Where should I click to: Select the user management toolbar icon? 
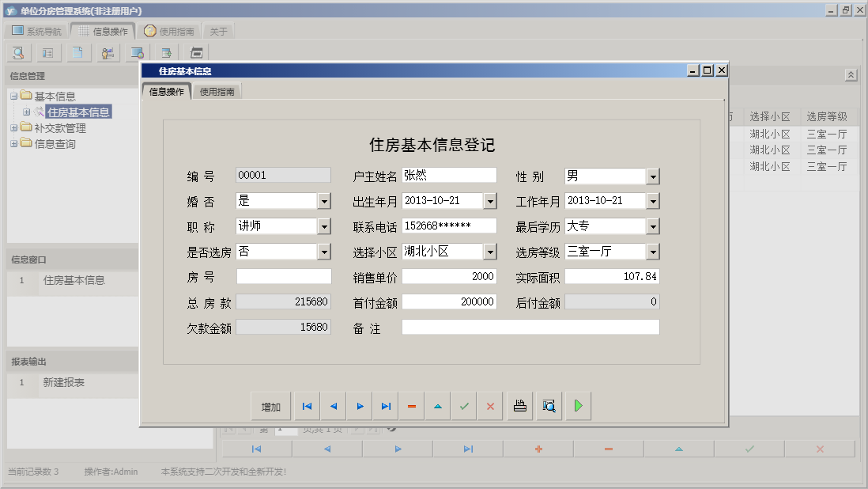(108, 52)
